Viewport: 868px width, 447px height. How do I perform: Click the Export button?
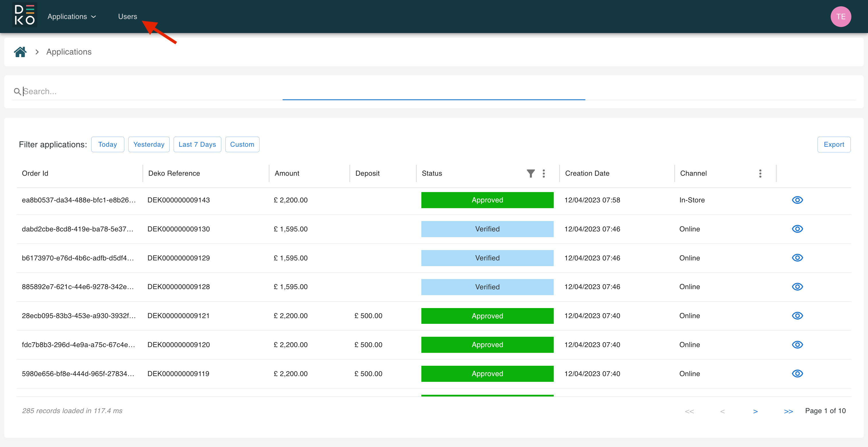tap(833, 144)
